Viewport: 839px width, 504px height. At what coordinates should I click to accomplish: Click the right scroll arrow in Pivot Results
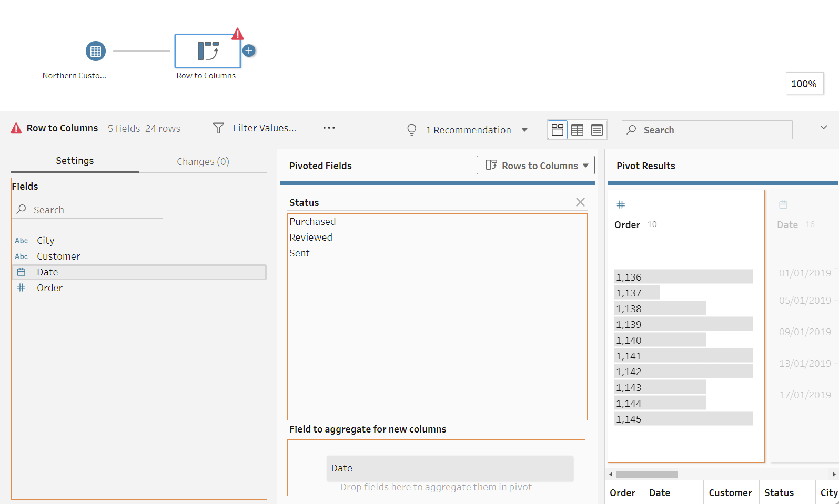click(834, 474)
